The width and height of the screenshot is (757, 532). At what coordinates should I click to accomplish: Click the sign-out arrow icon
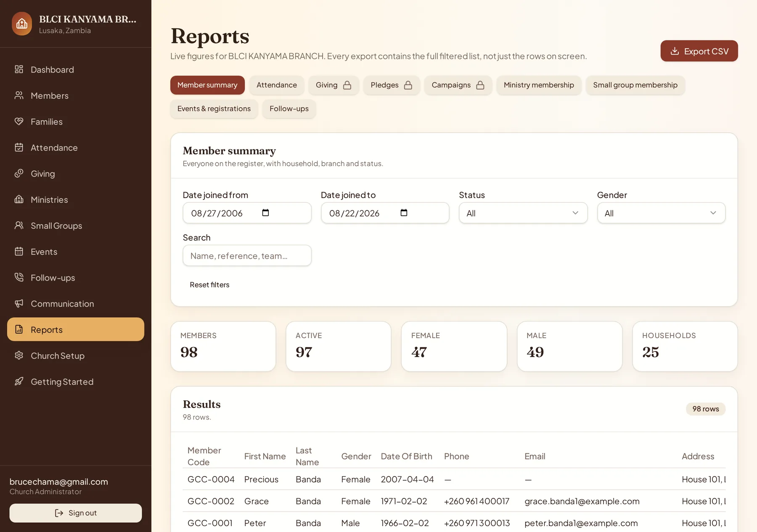(x=59, y=513)
